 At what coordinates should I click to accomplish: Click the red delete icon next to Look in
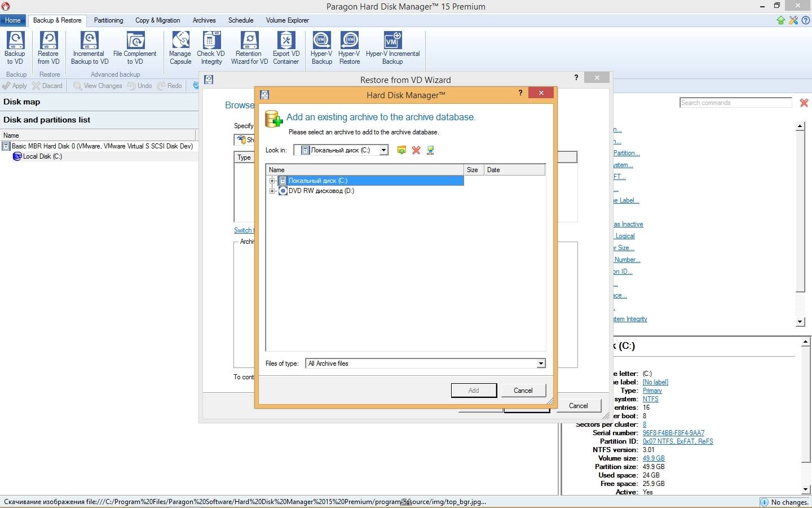[x=416, y=150]
